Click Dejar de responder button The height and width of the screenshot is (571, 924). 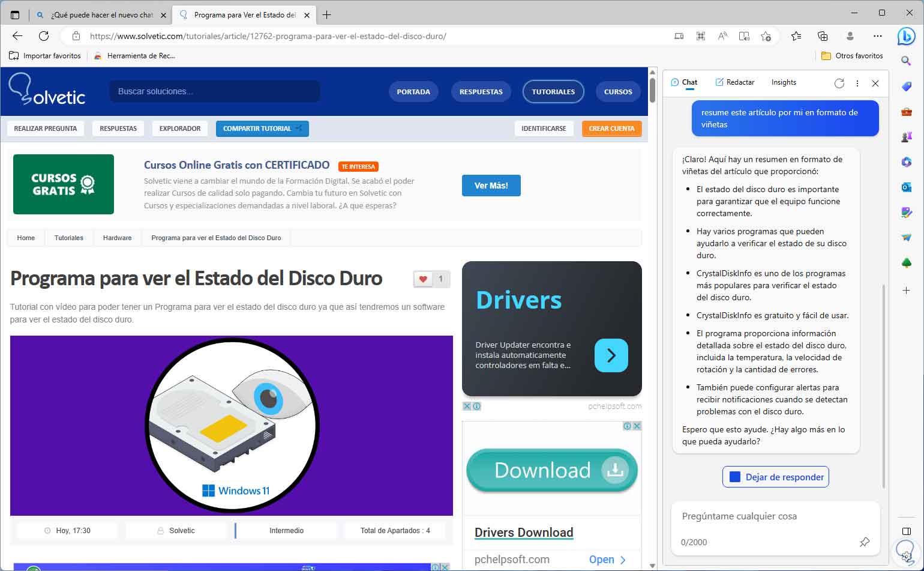tap(776, 477)
